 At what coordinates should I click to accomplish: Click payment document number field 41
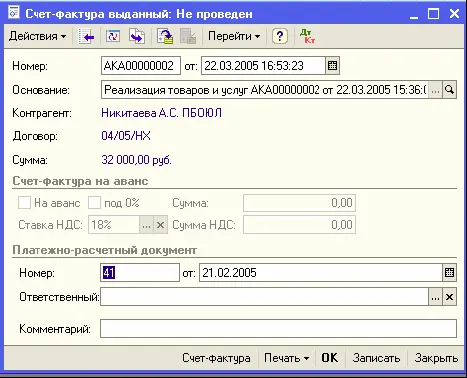pos(140,273)
